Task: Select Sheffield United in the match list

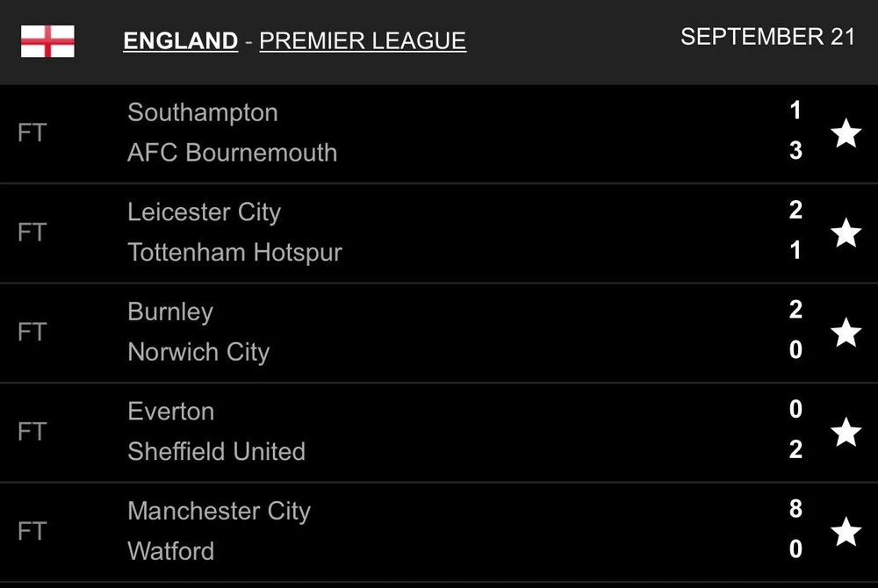Action: click(x=217, y=452)
